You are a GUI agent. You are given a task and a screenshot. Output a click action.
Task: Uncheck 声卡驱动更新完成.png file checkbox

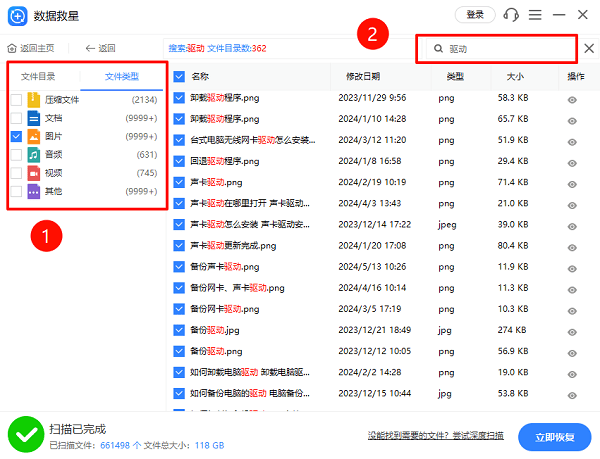179,246
